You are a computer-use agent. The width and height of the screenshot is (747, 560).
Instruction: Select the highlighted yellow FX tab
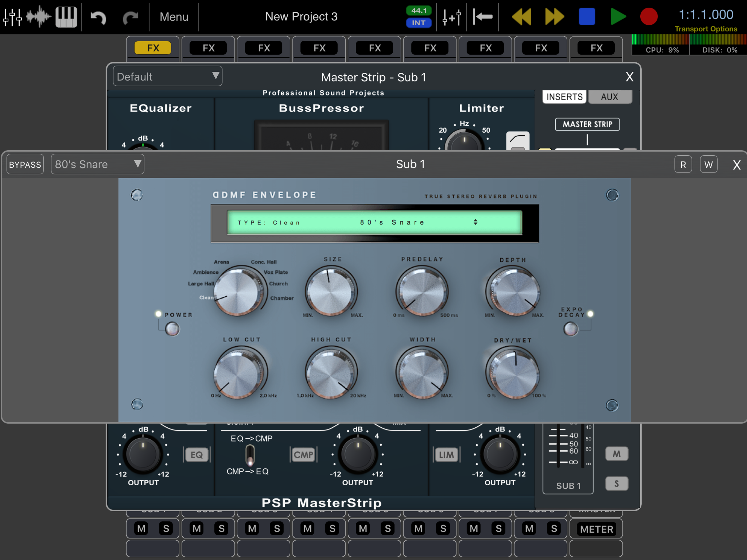click(x=153, y=48)
